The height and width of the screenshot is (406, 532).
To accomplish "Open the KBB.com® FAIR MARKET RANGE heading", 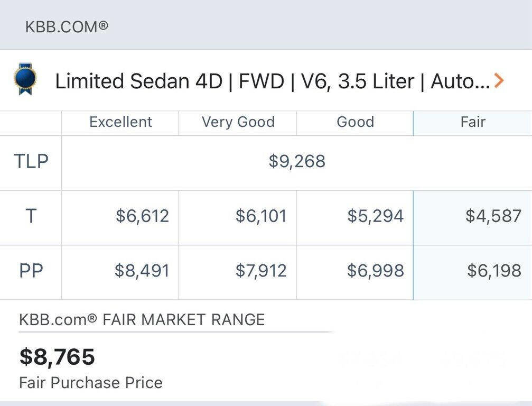I will [142, 319].
